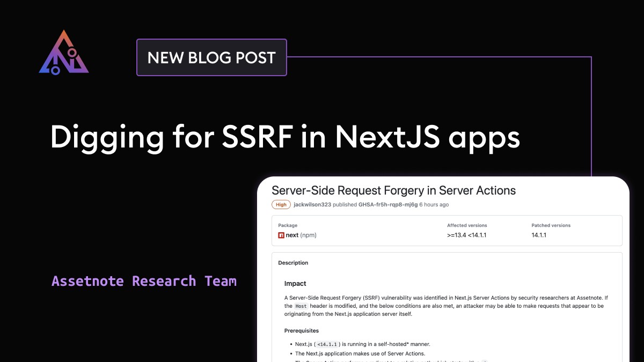Select the '>=13.4 <14.1.1' affected version range
Screen dimensions: 644x362
pos(467,235)
